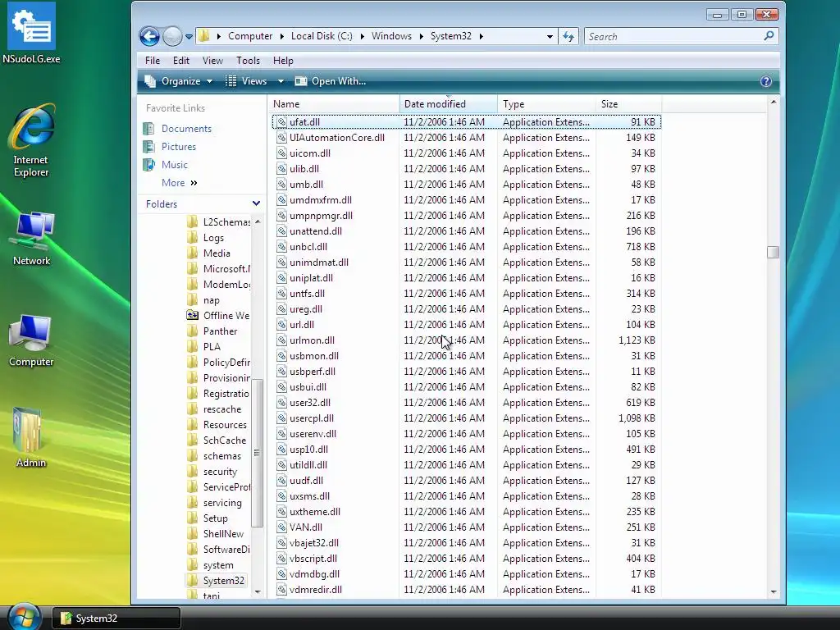This screenshot has height=630, width=840.
Task: Click the Back navigation arrow button
Action: pos(149,36)
